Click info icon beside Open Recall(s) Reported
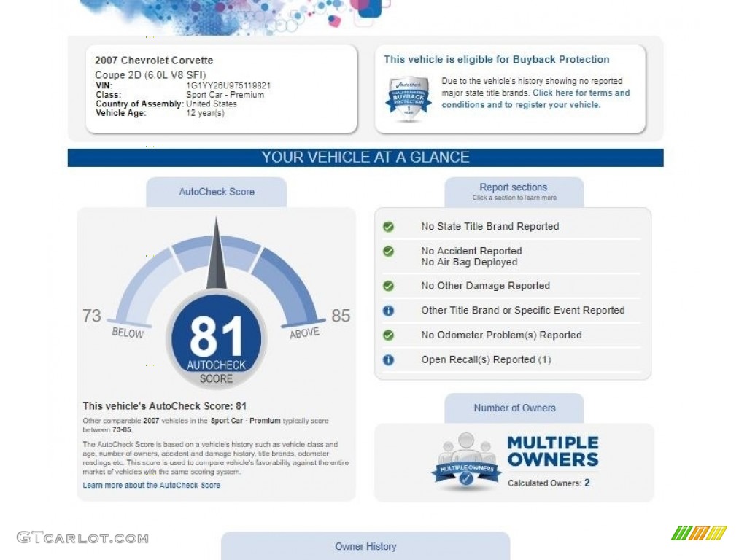Screen dimensions: 747x560 point(388,359)
